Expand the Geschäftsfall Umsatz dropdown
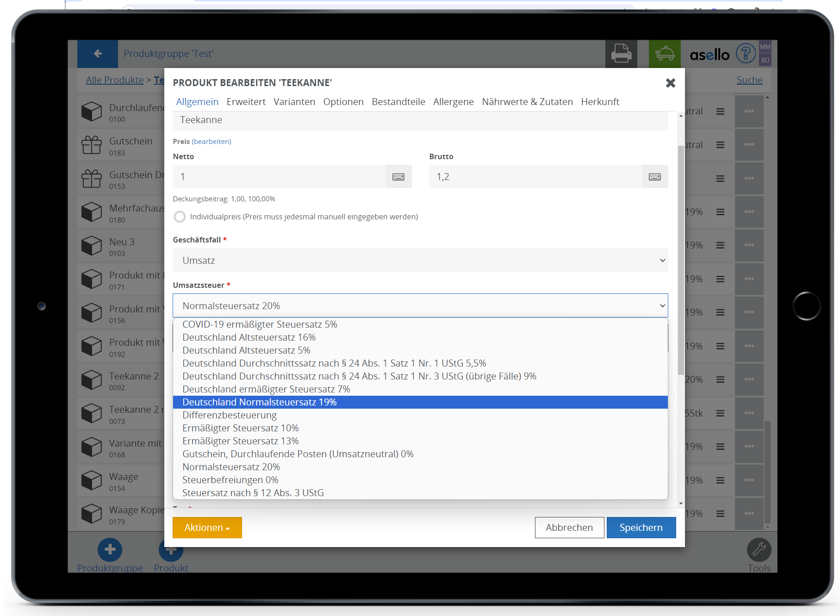840x616 pixels. click(x=420, y=261)
